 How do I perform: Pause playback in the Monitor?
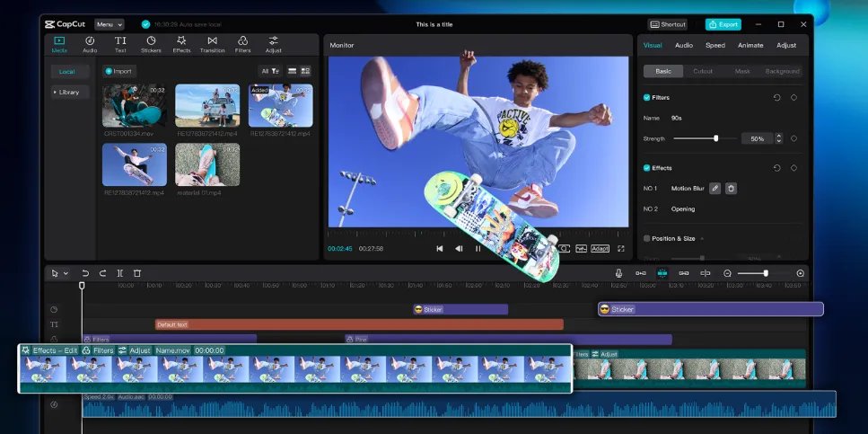(x=478, y=249)
